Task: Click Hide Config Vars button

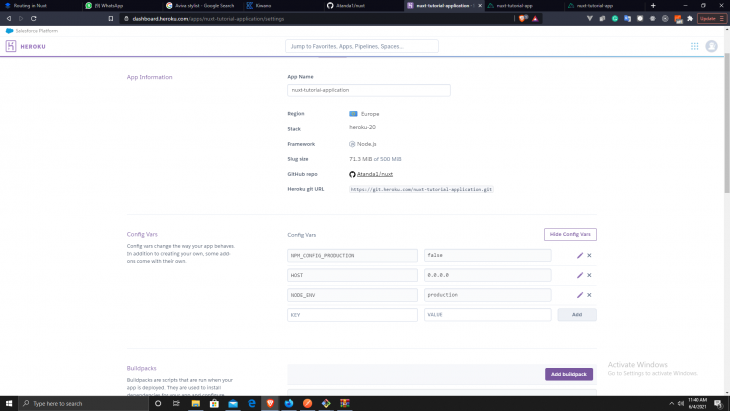Action: click(570, 234)
